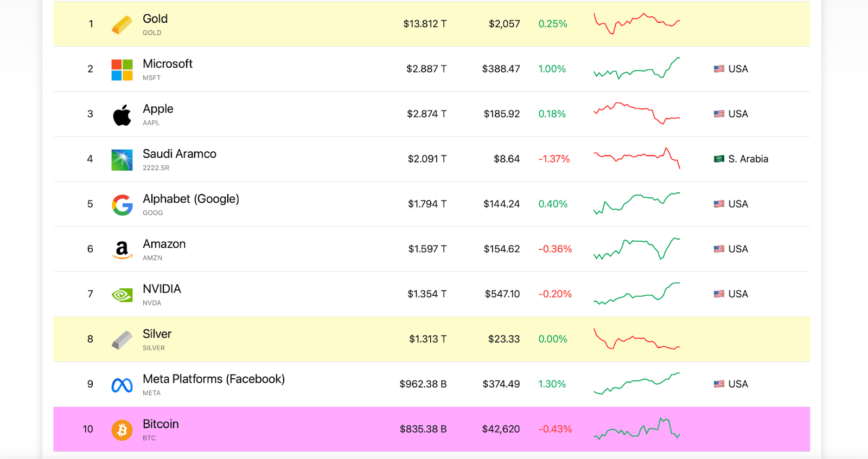Image resolution: width=868 pixels, height=459 pixels.
Task: Open the Saudi Aramco link
Action: tap(180, 154)
